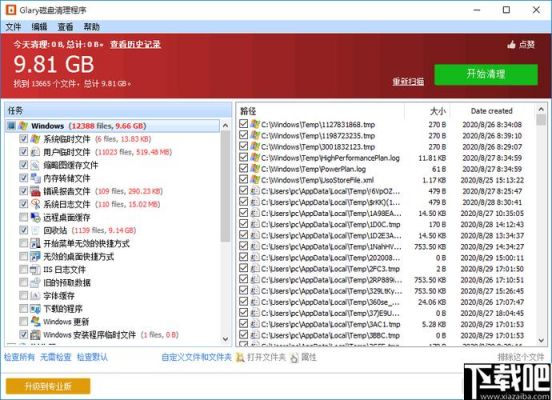
Task: Click the task list scroll up arrow
Action: click(x=225, y=126)
